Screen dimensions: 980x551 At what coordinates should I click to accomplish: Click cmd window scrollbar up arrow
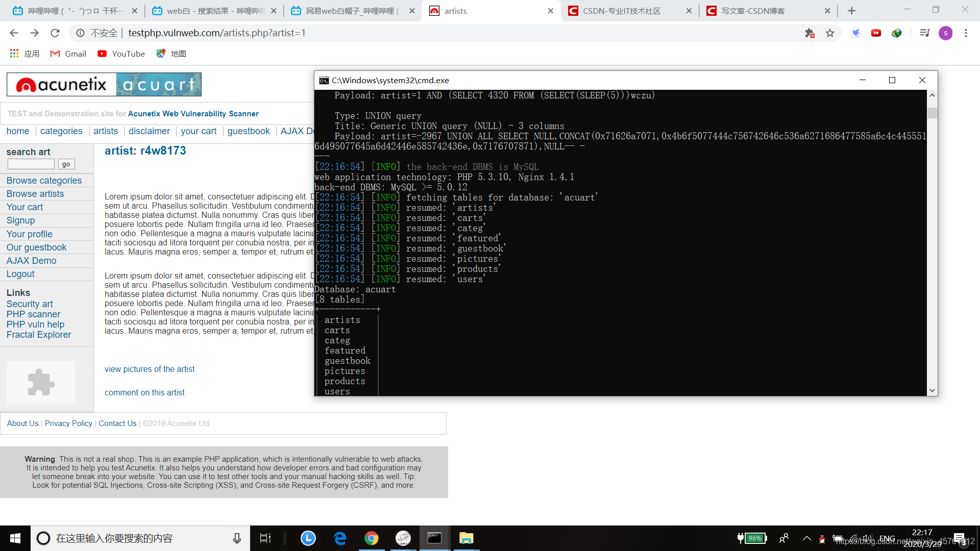pos(932,95)
